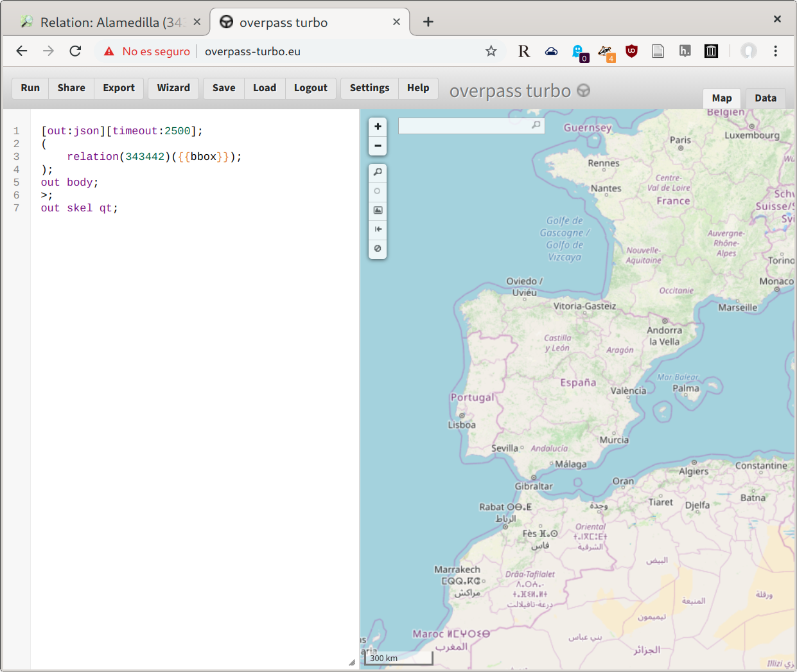Click the not-secure warning triangle
Screen dimensions: 797x672
pos(109,51)
